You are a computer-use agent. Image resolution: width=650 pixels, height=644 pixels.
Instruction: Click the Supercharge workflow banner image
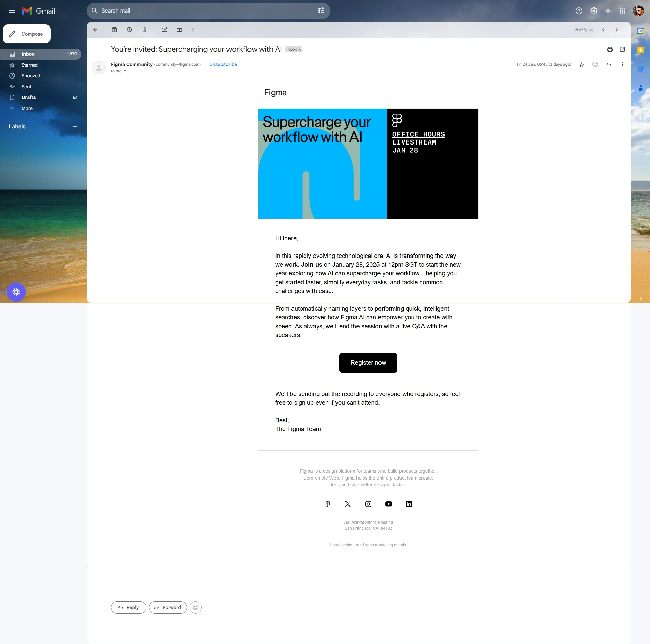point(368,163)
